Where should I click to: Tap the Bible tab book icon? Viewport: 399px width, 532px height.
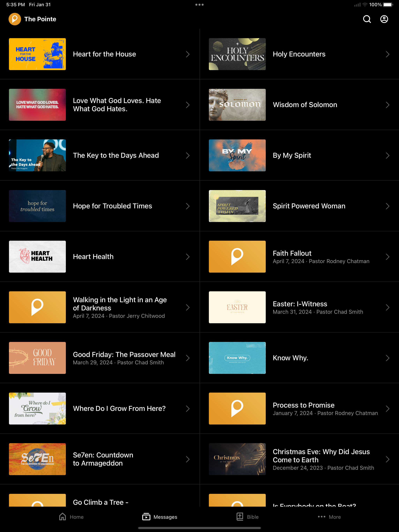point(240,517)
